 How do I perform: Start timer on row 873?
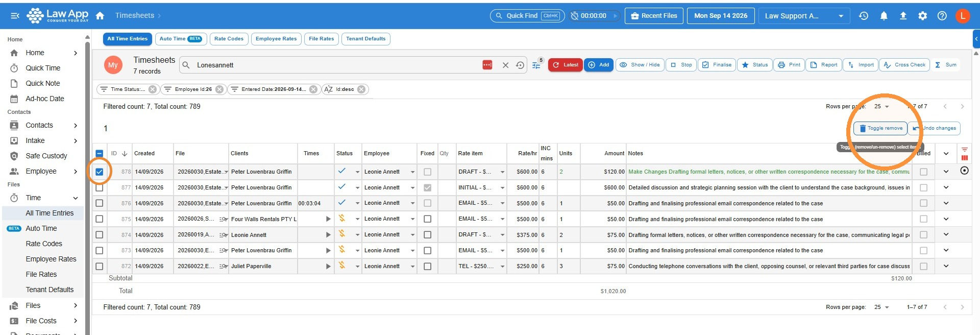[x=328, y=251]
